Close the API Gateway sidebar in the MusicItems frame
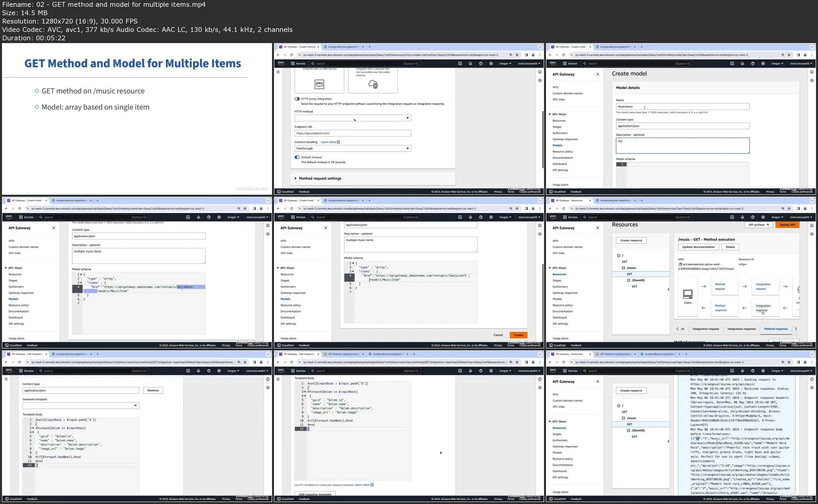The height and width of the screenshot is (504, 818). click(598, 74)
